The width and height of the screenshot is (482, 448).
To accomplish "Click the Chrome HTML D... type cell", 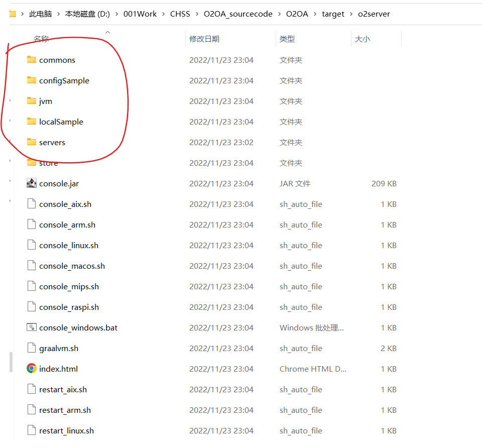I will pos(313,369).
